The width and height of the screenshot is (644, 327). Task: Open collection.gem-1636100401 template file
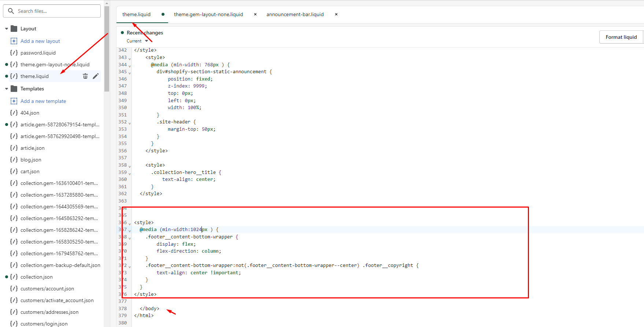(59, 183)
